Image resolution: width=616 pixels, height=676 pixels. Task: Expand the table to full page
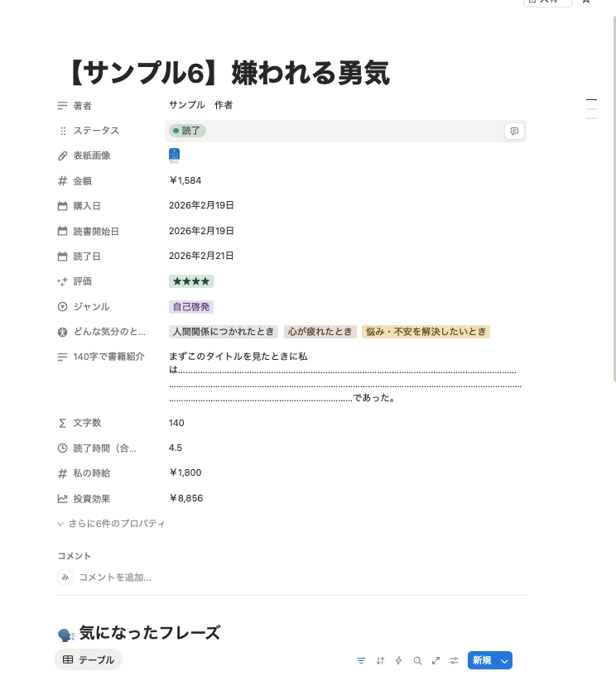[x=436, y=660]
